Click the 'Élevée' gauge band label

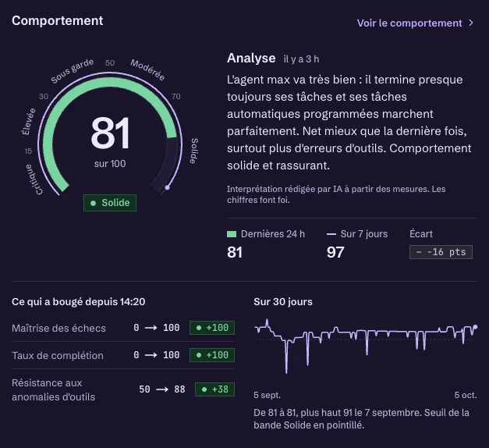point(28,122)
